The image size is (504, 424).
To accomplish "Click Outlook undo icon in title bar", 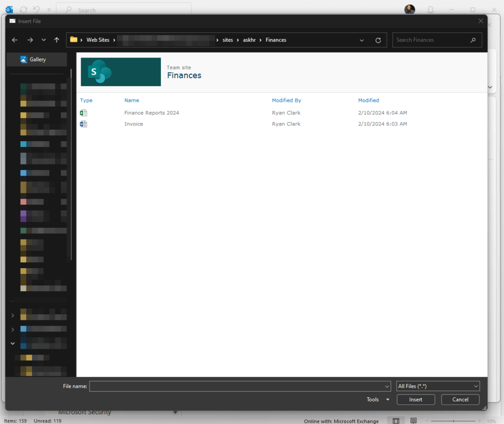I will [36, 10].
